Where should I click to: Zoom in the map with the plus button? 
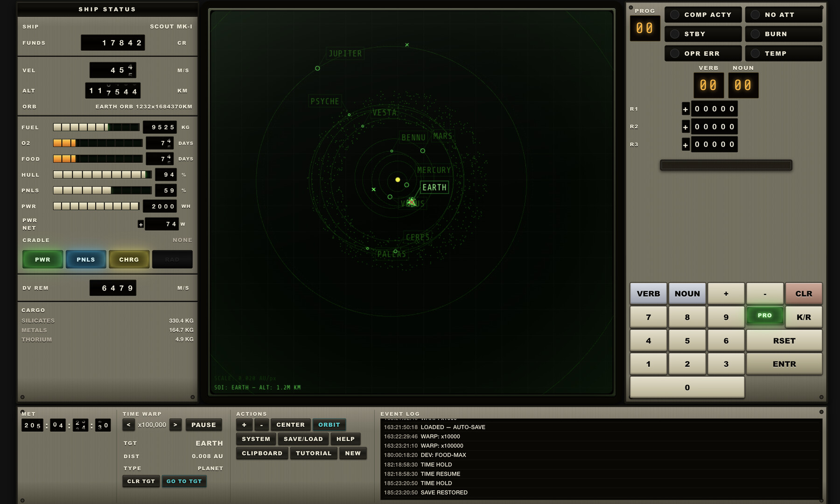pyautogui.click(x=244, y=425)
